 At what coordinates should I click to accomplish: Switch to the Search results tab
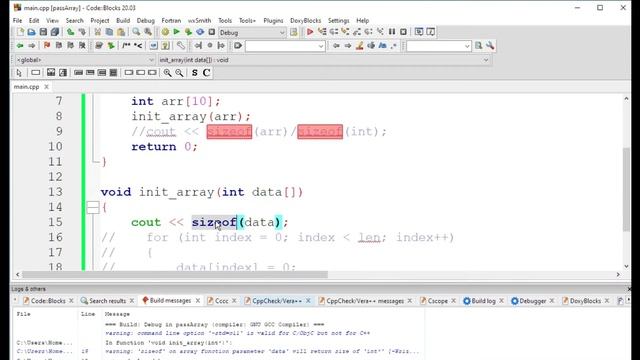coord(107,301)
